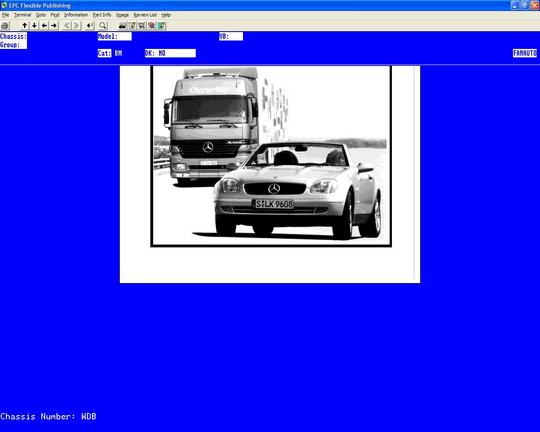Click the magnifying glass search icon
The width and height of the screenshot is (540, 432).
click(x=103, y=25)
